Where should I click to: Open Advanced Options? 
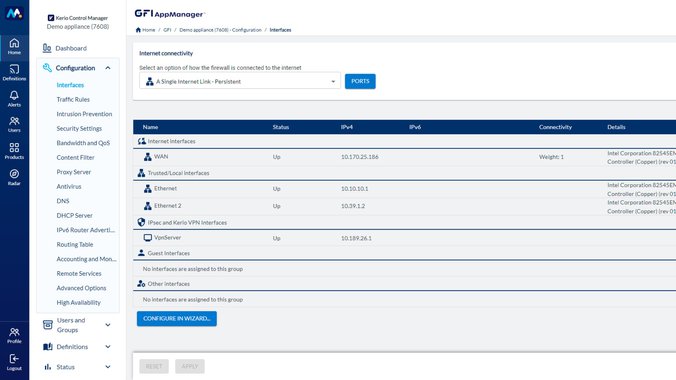[x=81, y=288]
